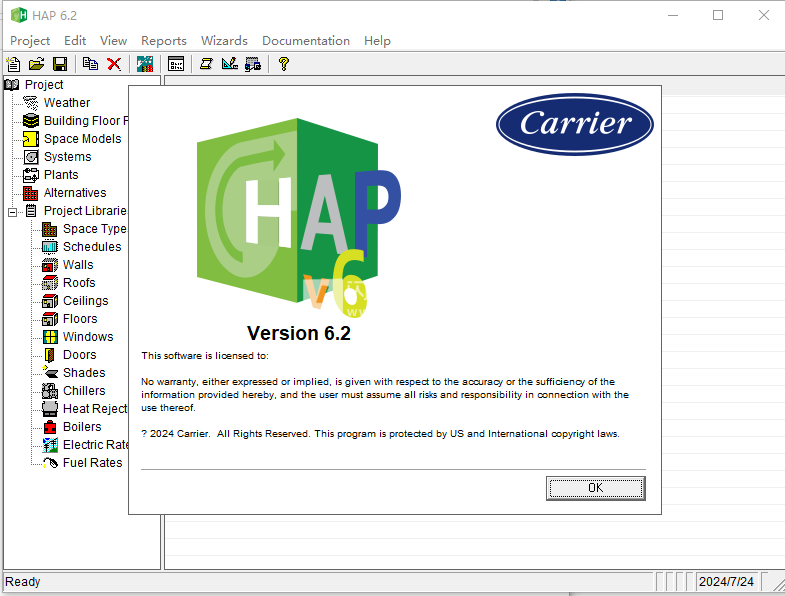The height and width of the screenshot is (596, 785).
Task: Select the Alternatives tree item label
Action: coord(75,193)
